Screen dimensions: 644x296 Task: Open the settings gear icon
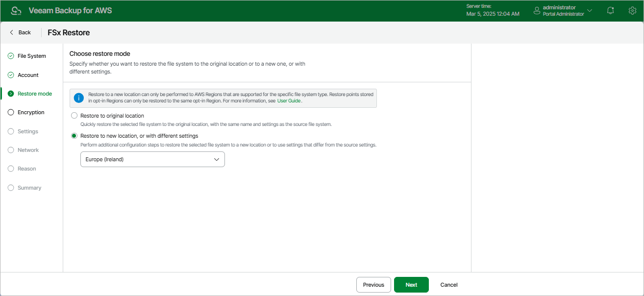coord(632,11)
